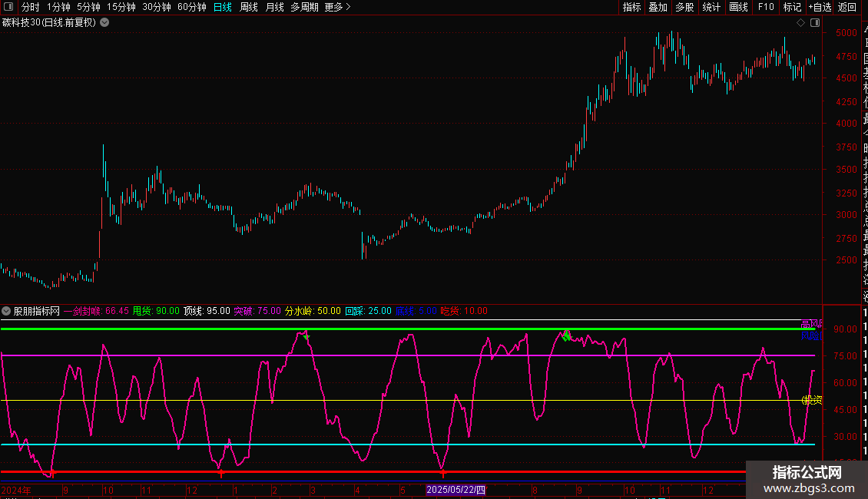The width and height of the screenshot is (868, 499).
Task: Click the 甩货: 90.00 legend label
Action: [156, 311]
